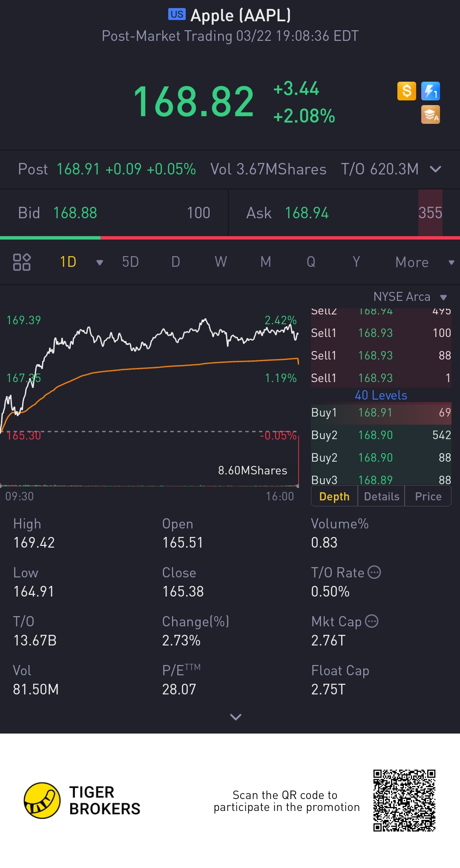Expand the post-market details chevron
Viewport: 460px width, 868px height.
point(435,169)
